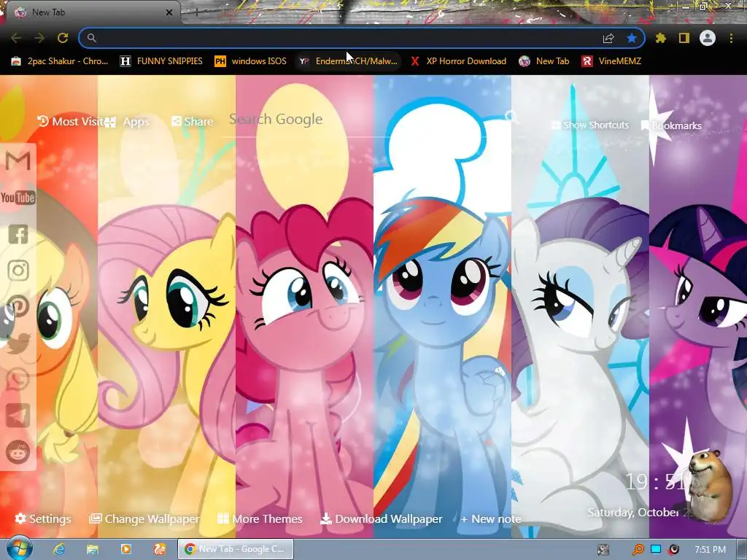Click the share this page icon
This screenshot has height=560, width=747.
[608, 38]
